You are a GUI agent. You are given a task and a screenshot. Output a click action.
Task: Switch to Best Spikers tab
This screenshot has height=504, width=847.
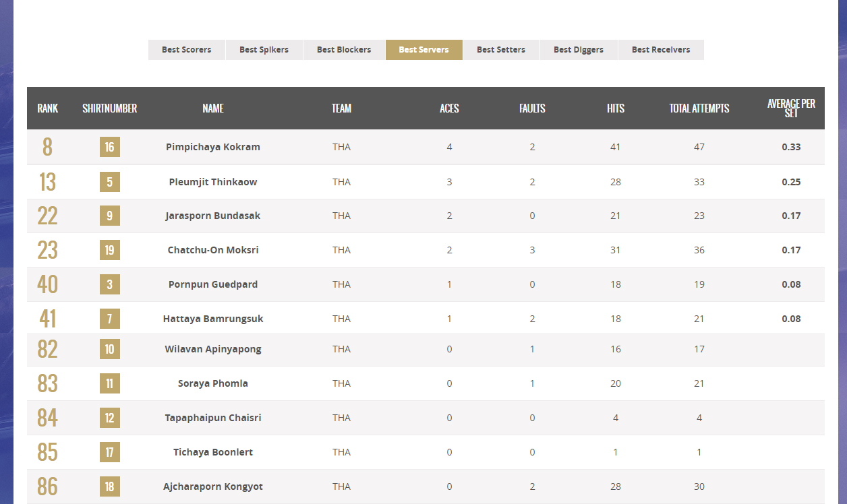click(x=264, y=50)
